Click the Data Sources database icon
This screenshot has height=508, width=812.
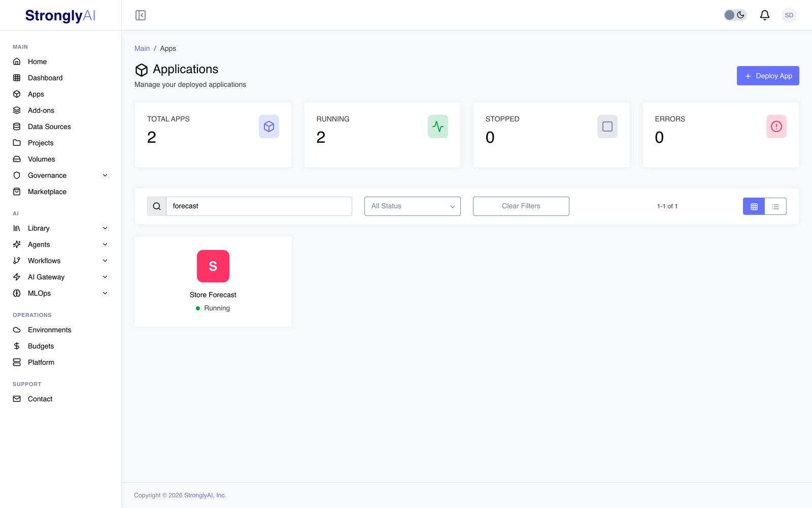pos(17,126)
